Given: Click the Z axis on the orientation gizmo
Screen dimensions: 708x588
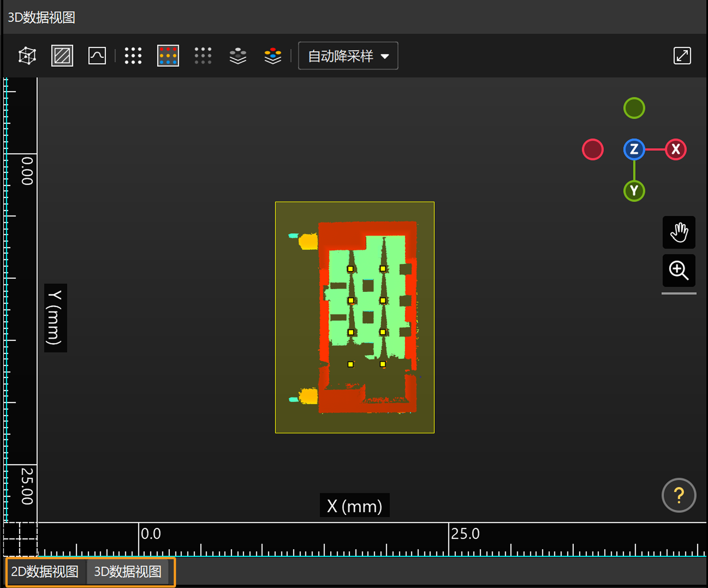Looking at the screenshot, I should 634,149.
